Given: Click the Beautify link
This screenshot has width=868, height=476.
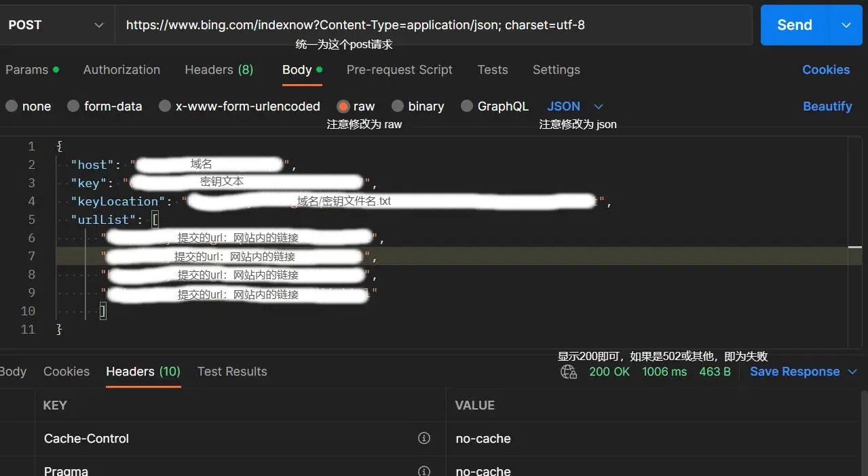Looking at the screenshot, I should coord(827,106).
